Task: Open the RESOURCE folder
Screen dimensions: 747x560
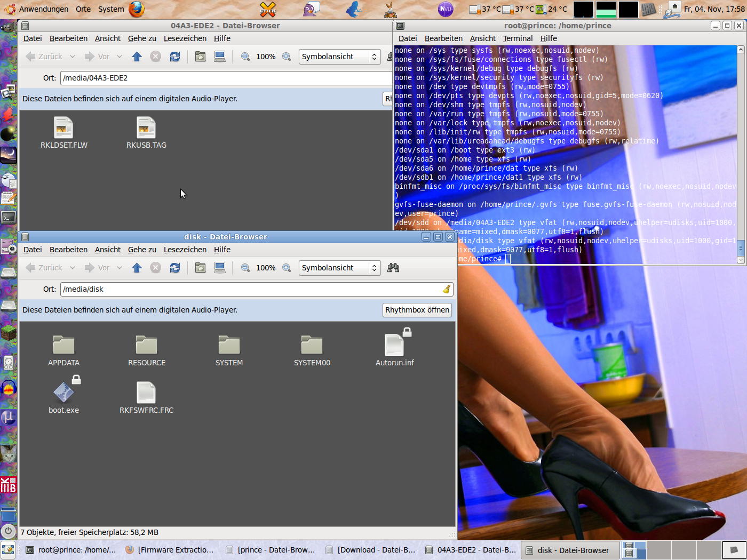Action: [147, 351]
